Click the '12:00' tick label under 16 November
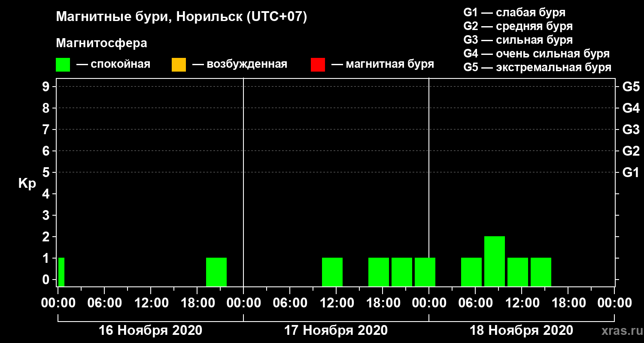Screen dimensions: 644x343 pyautogui.click(x=151, y=303)
